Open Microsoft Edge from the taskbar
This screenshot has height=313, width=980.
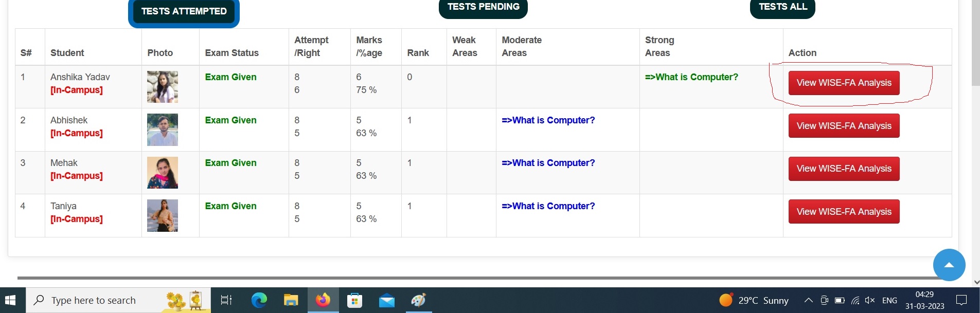tap(259, 300)
